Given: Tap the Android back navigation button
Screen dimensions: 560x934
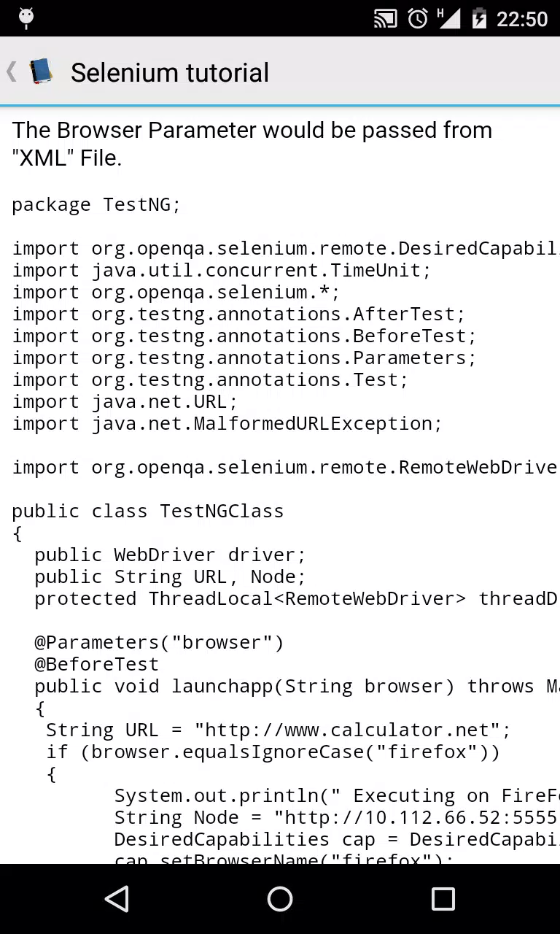Looking at the screenshot, I should 117,899.
